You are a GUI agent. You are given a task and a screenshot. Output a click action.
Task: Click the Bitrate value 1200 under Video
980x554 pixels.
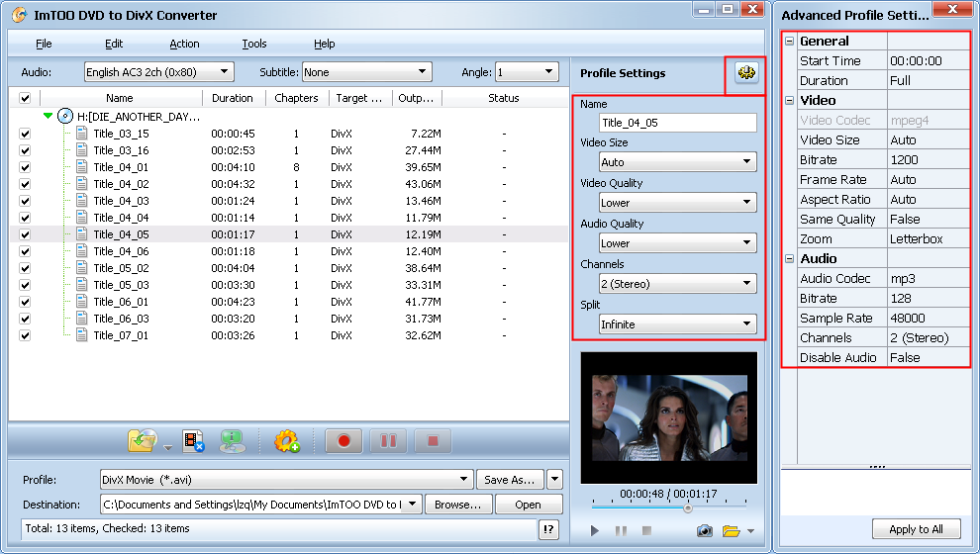[929, 160]
